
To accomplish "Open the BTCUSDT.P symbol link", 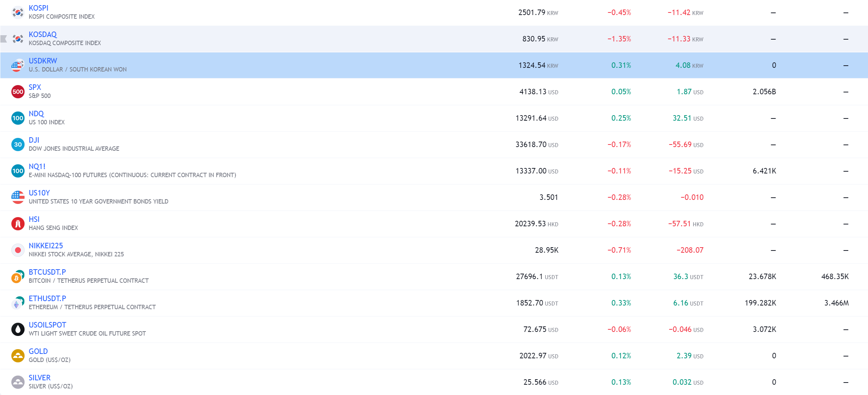I will pos(47,272).
